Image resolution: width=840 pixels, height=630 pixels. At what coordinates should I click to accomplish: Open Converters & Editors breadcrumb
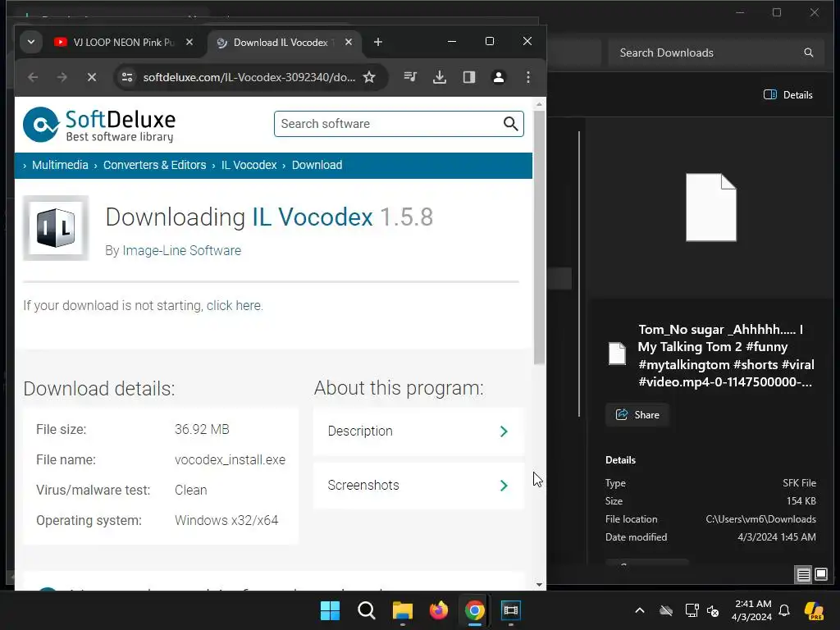[155, 165]
